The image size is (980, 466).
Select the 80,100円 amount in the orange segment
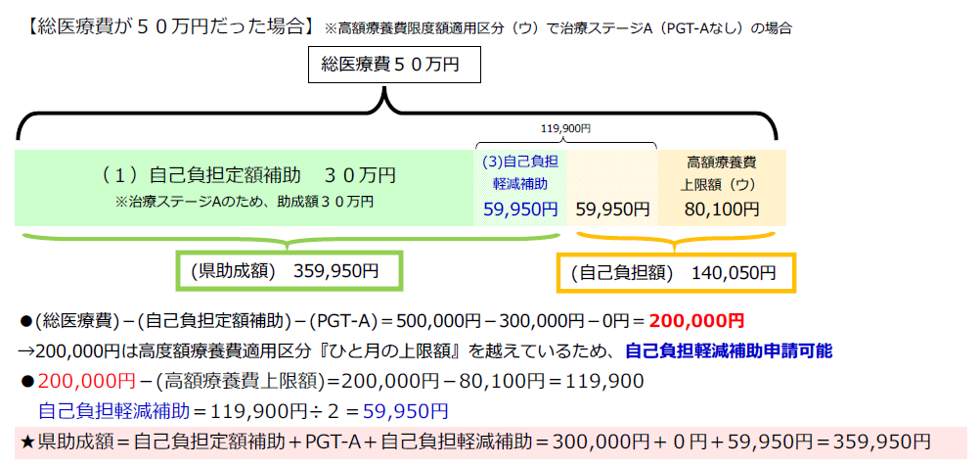[x=722, y=209]
